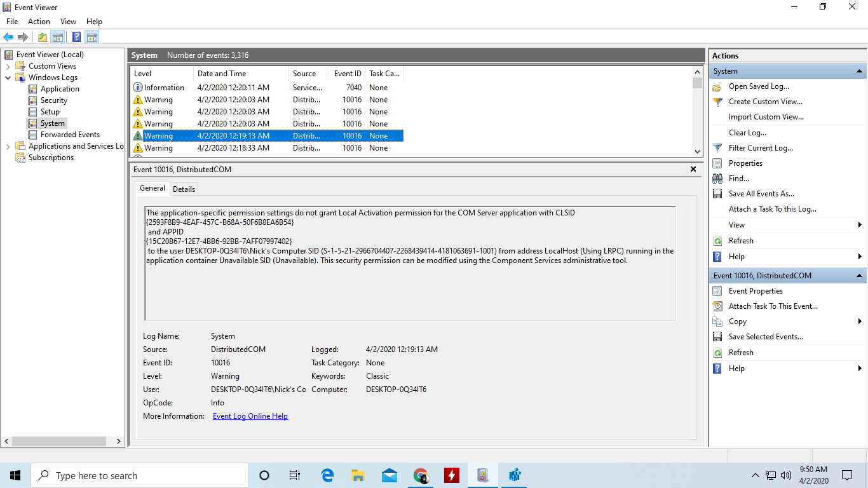Sort by Date and Time column header
This screenshot has width=868, height=488.
coord(241,74)
